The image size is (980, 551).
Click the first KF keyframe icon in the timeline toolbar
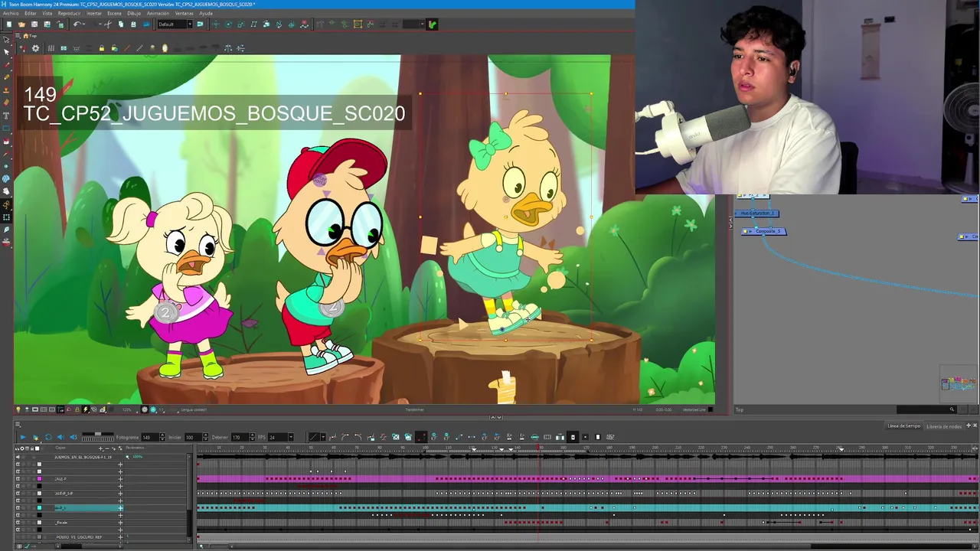coord(434,437)
